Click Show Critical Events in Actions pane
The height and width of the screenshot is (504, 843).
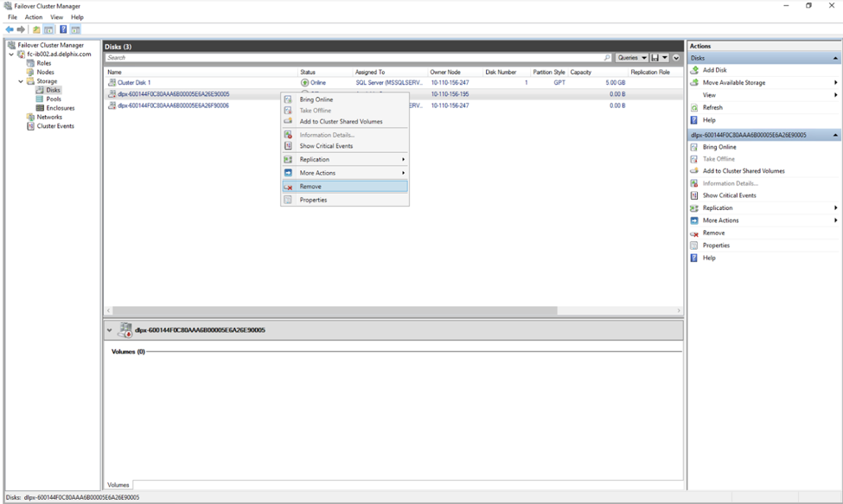(x=729, y=195)
